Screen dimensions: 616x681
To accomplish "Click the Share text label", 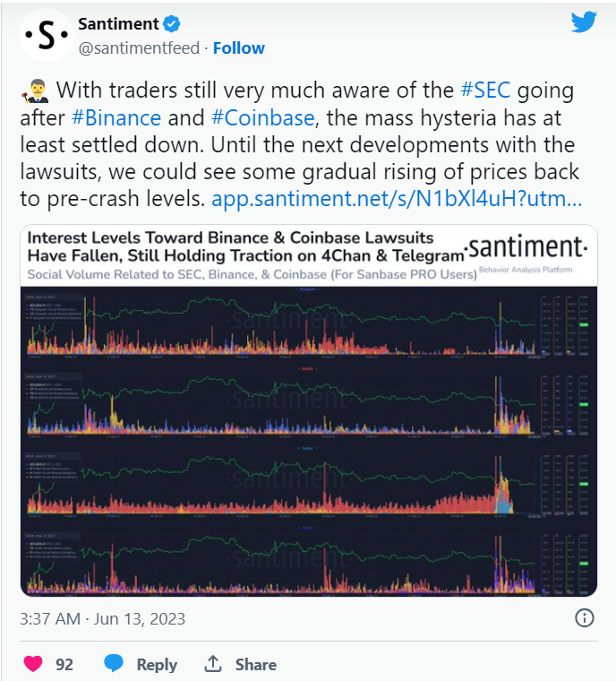I will point(255,664).
